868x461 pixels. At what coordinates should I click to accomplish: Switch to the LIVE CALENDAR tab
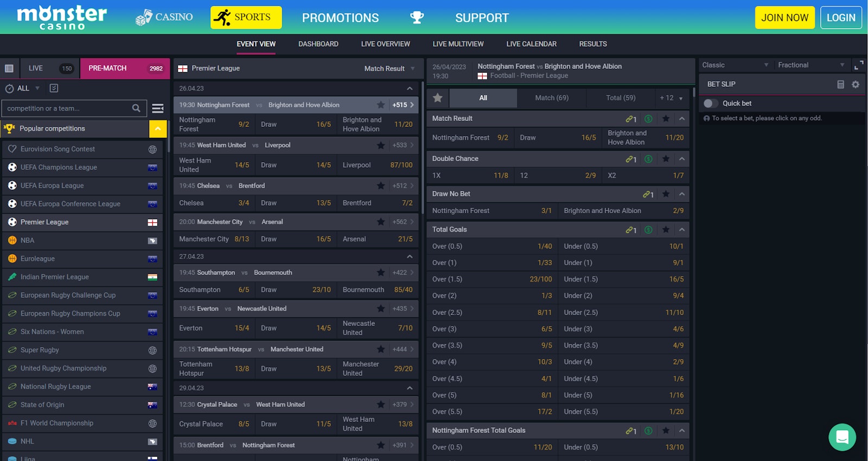pyautogui.click(x=531, y=44)
